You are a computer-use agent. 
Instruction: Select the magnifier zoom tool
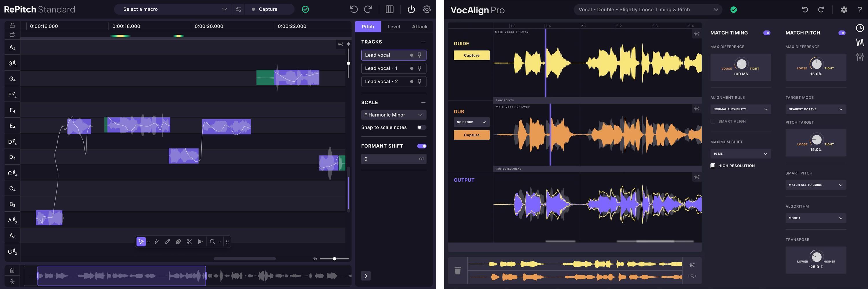coord(212,242)
